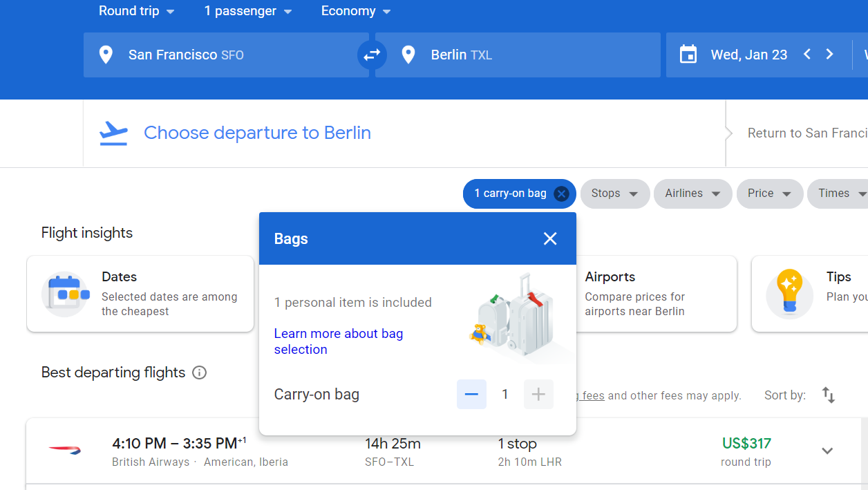The height and width of the screenshot is (490, 868).
Task: Click the info icon beside Best departing flights
Action: 200,373
